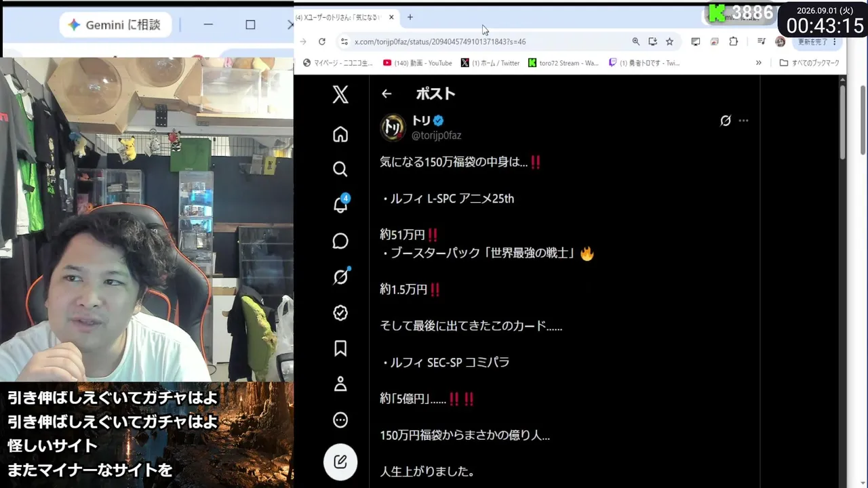Click the line ルフィ L-SPC アニメ25th
The width and height of the screenshot is (868, 488).
(447, 199)
